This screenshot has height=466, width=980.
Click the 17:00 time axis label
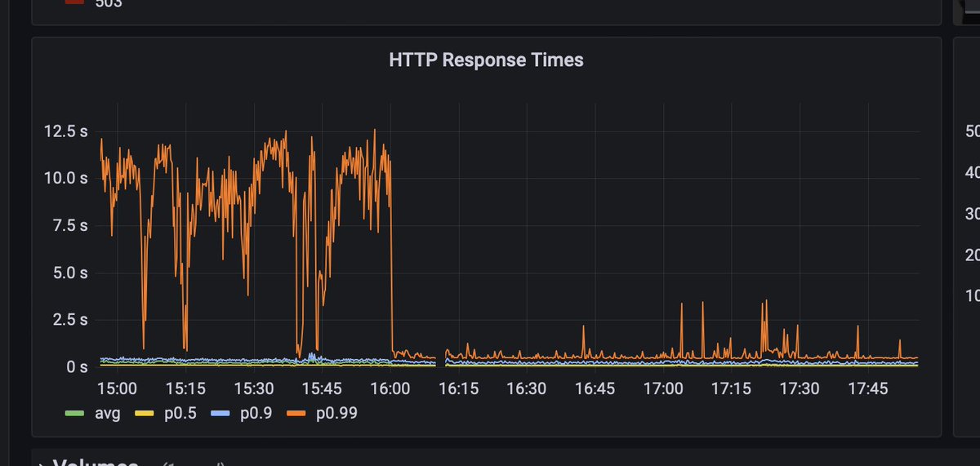pos(663,389)
